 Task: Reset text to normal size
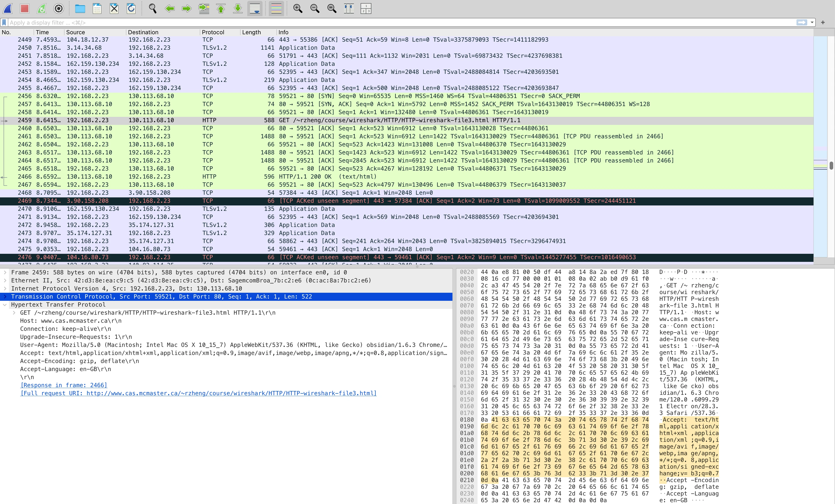[332, 9]
